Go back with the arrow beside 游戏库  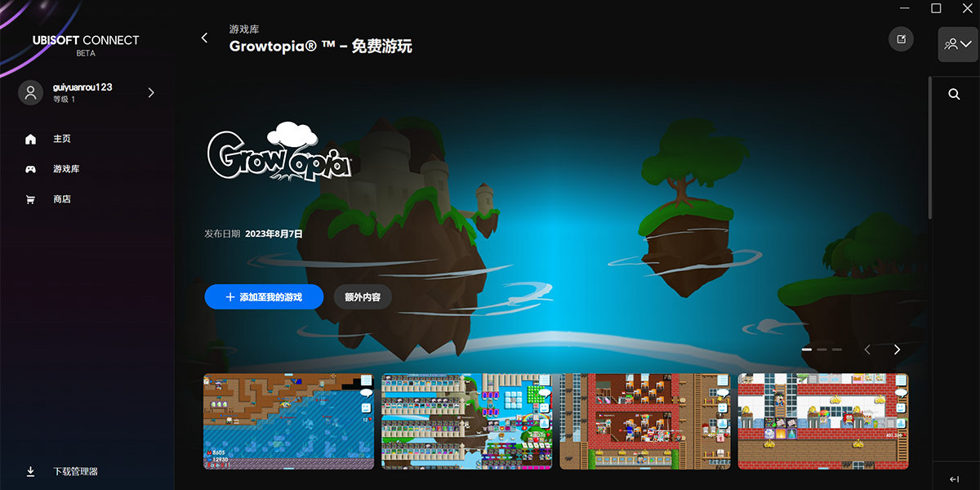click(x=204, y=38)
